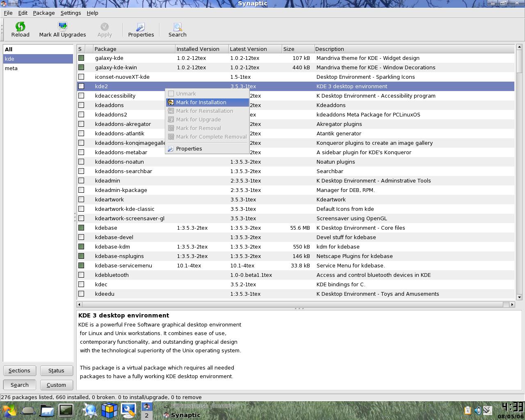
Task: Select the kde filter in sidebar
Action: click(38, 59)
